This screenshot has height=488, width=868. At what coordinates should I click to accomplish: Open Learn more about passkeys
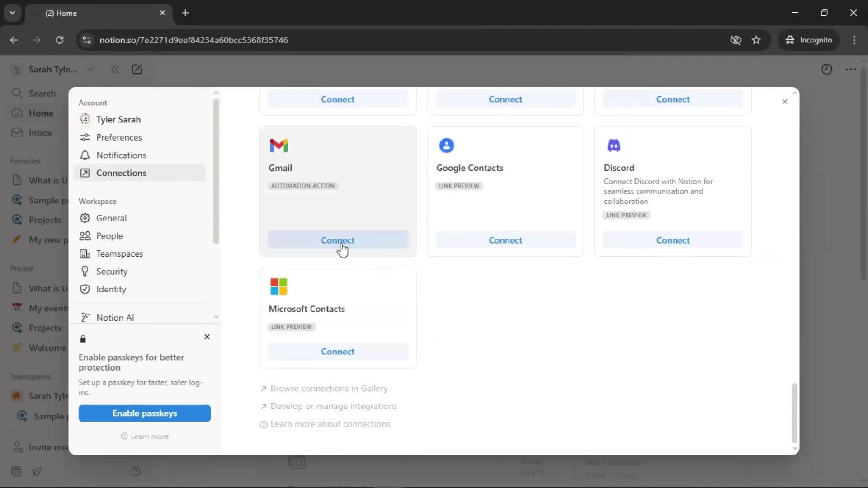(145, 436)
